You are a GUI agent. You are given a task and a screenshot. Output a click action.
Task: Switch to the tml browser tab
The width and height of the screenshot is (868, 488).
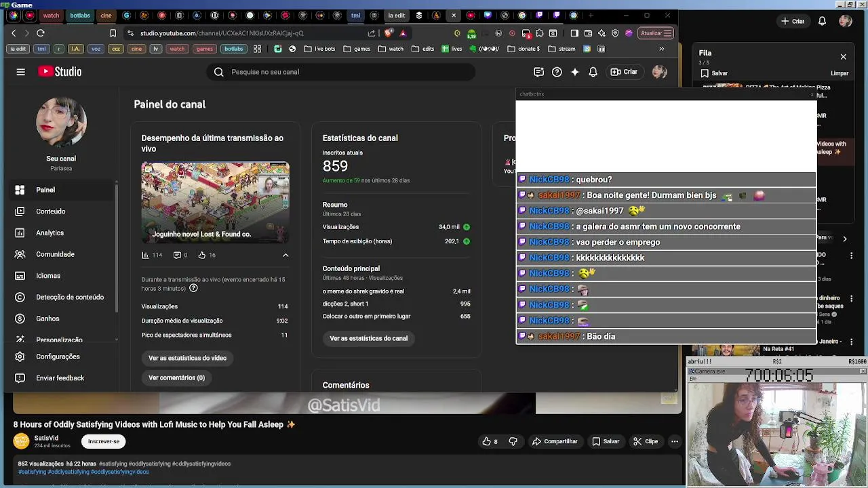[355, 15]
